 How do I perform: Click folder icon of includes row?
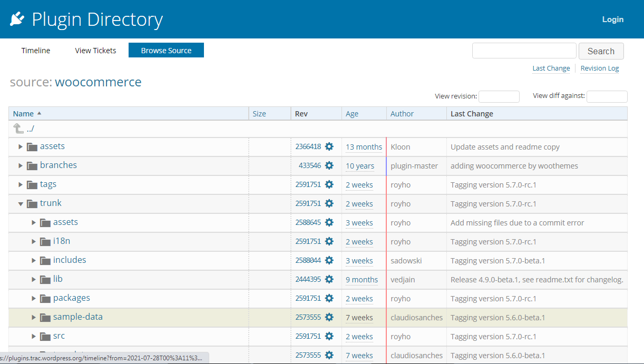[45, 260]
